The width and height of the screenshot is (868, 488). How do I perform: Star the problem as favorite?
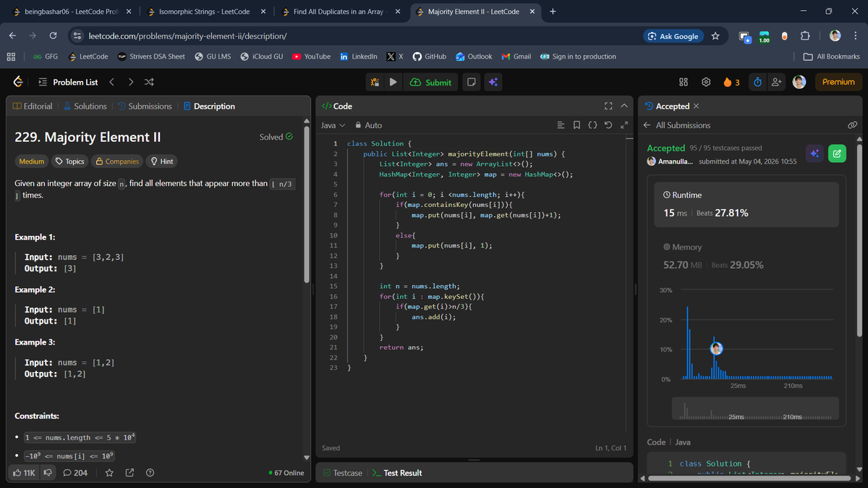point(110,473)
